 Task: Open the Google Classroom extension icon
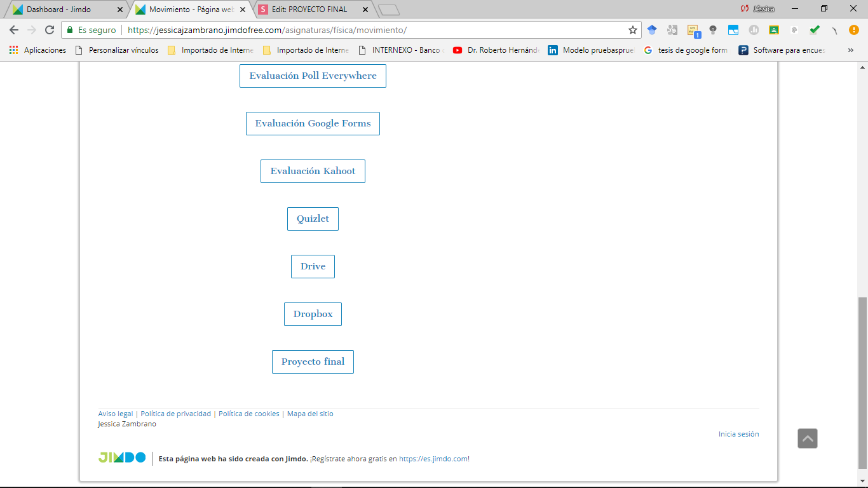(774, 30)
